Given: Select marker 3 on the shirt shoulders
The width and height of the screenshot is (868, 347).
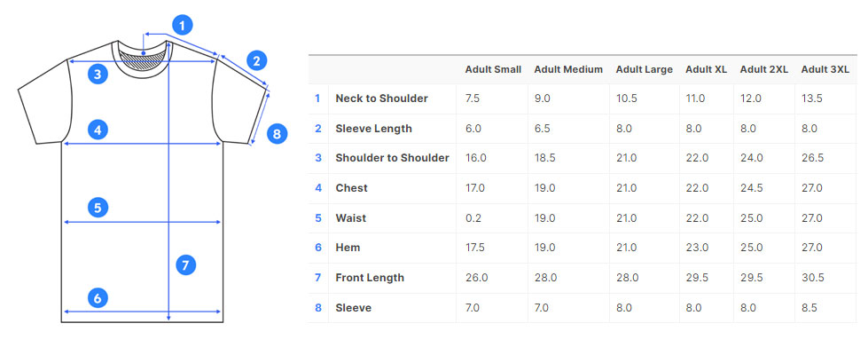Looking at the screenshot, I should 98,74.
